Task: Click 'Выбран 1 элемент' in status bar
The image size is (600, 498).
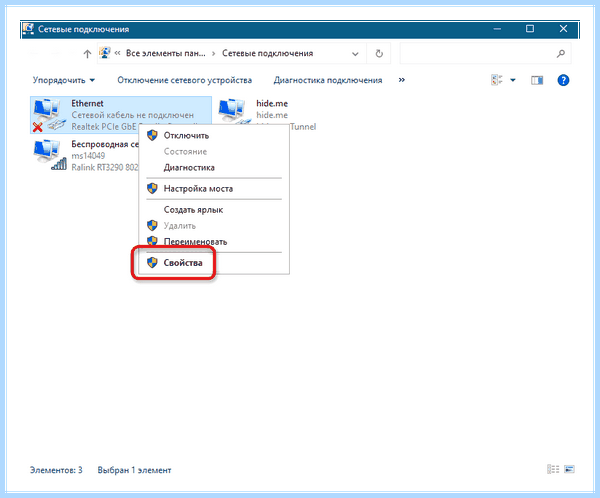Action: pos(134,470)
